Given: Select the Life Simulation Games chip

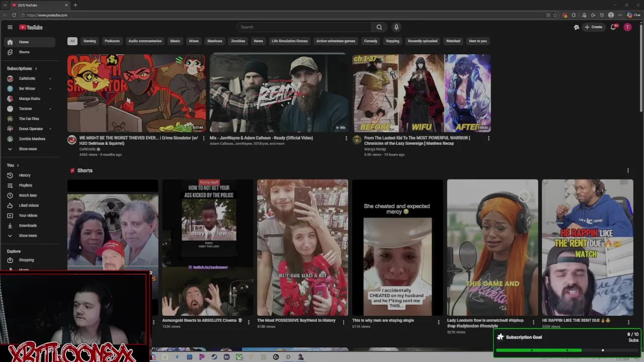Looking at the screenshot, I should pyautogui.click(x=290, y=41).
